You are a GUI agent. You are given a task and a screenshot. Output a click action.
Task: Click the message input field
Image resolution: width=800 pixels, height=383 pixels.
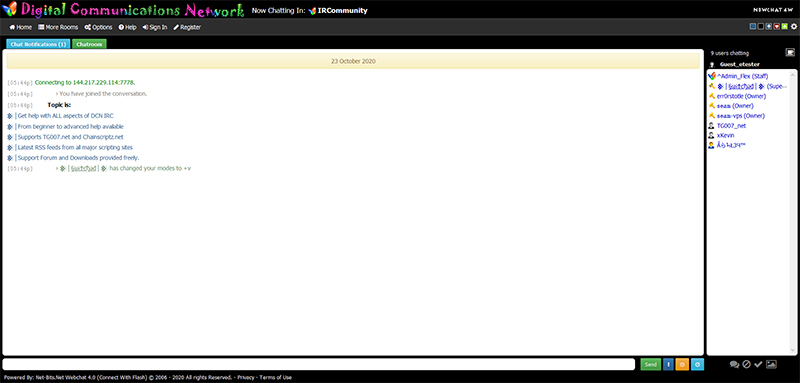tap(319, 364)
